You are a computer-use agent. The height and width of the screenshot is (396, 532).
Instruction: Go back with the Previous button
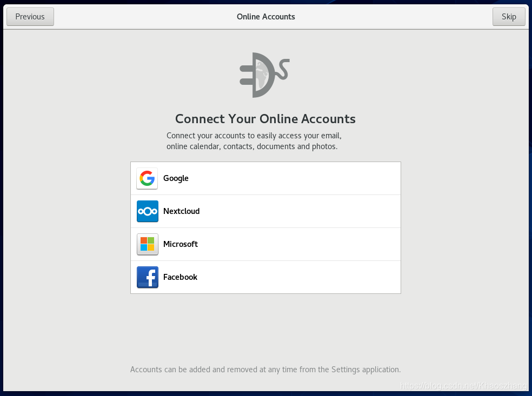click(30, 17)
